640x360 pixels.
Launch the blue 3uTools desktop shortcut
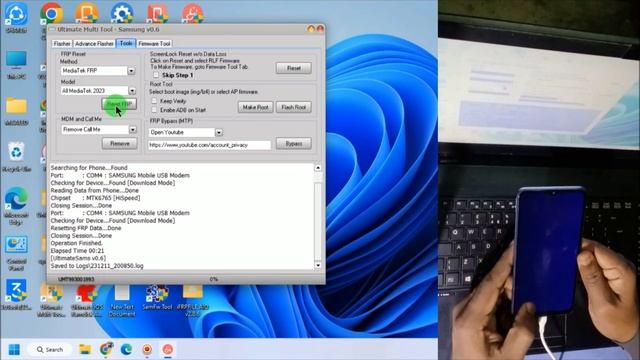point(16,294)
